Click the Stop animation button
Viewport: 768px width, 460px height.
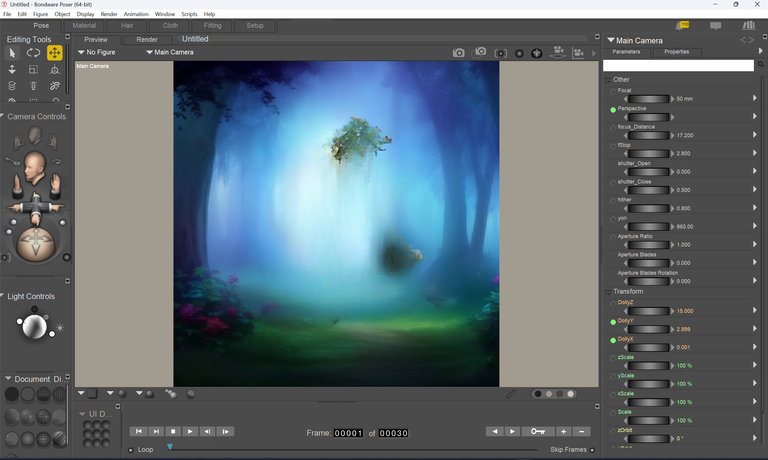[x=173, y=432]
